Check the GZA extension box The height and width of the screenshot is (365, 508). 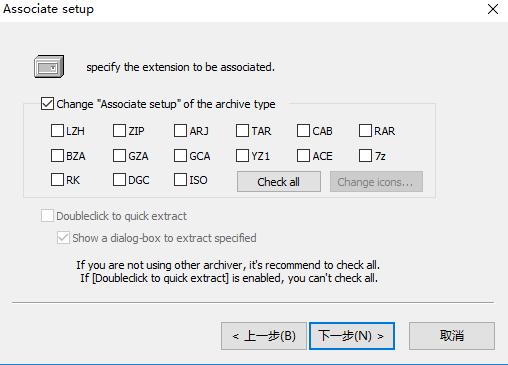click(119, 156)
